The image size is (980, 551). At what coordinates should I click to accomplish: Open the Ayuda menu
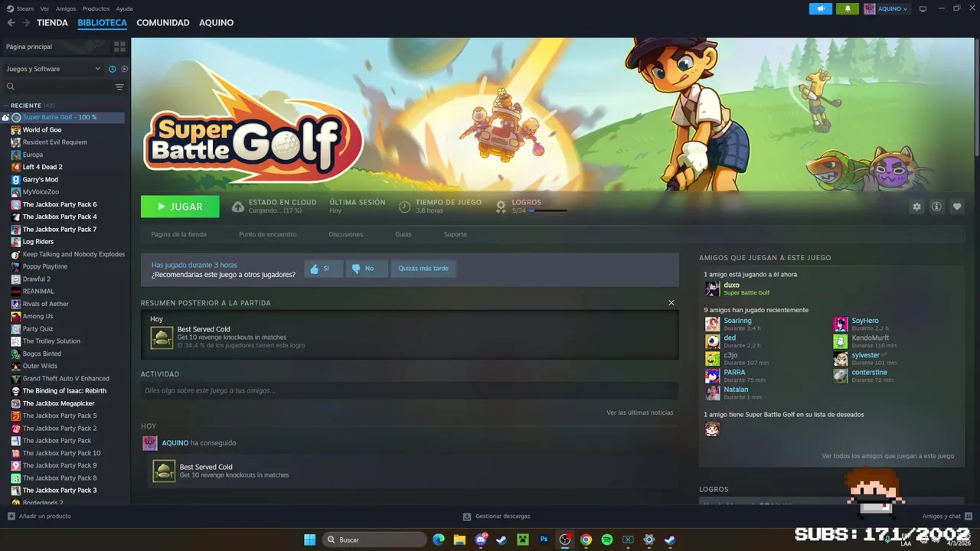click(125, 8)
